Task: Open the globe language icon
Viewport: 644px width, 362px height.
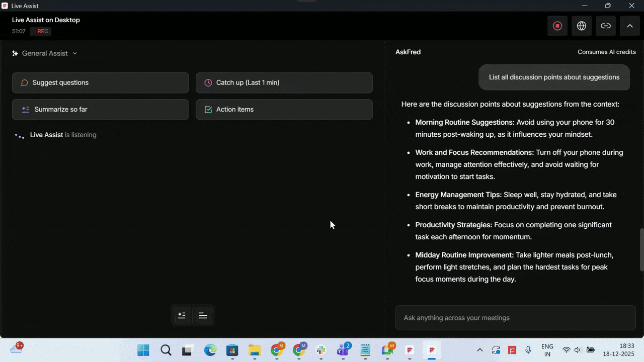Action: coord(582,26)
